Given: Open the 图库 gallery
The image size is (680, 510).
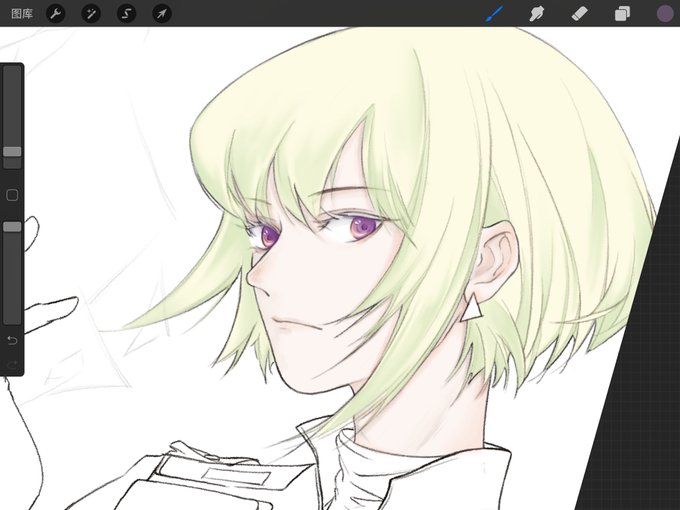Looking at the screenshot, I should tap(22, 14).
